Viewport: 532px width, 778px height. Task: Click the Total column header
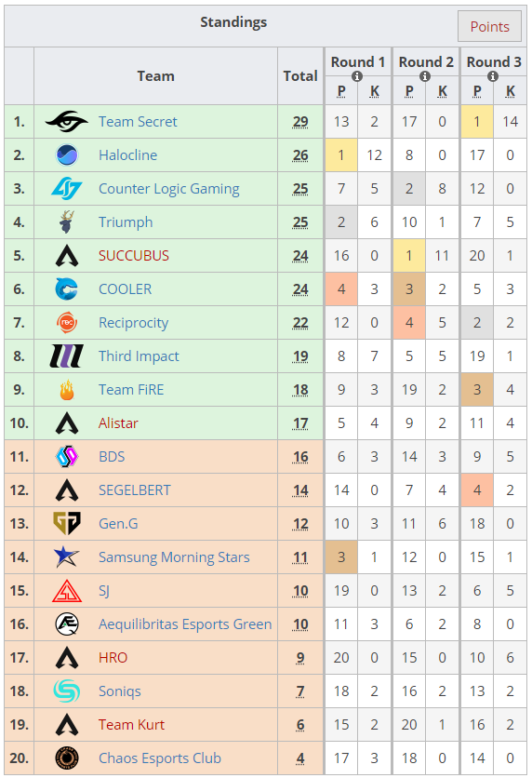[x=300, y=76]
